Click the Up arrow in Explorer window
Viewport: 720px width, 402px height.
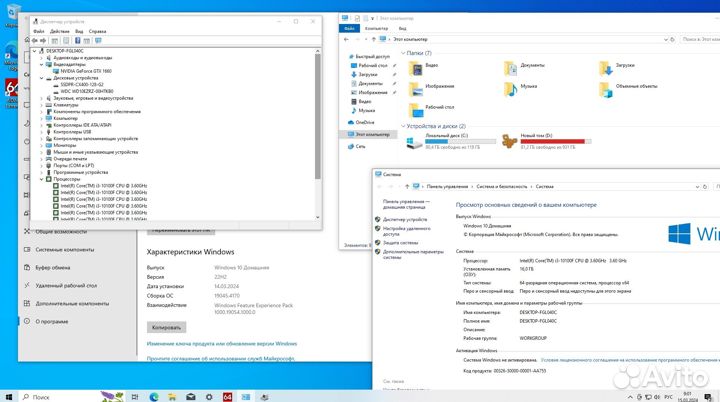(x=373, y=40)
